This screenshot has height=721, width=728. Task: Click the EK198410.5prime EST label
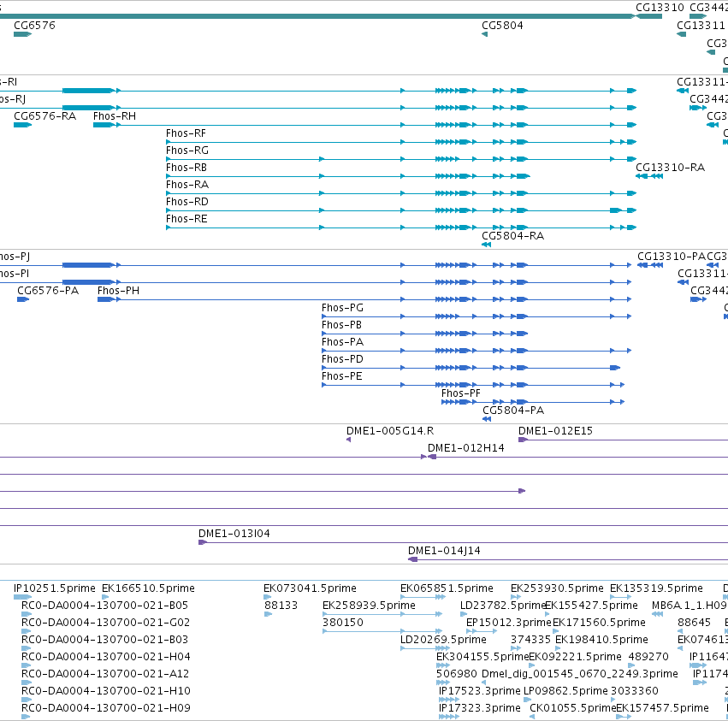coord(601,640)
